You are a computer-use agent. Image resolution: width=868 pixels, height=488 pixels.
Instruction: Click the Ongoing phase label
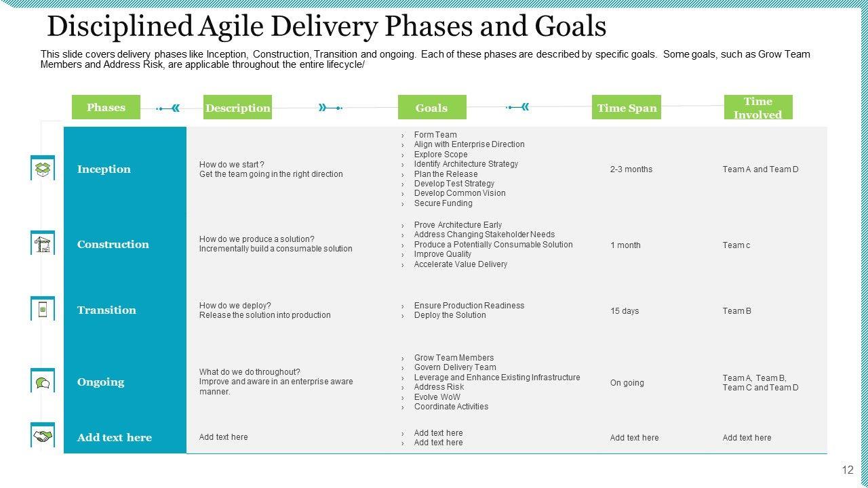coord(100,382)
